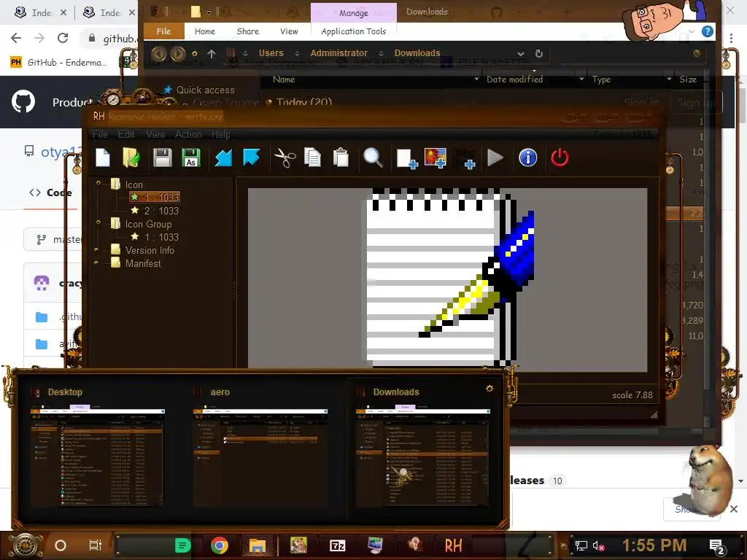Screen dimensions: 747x560
Task: Click Cortana circle on taskbar
Action: (x=61, y=545)
